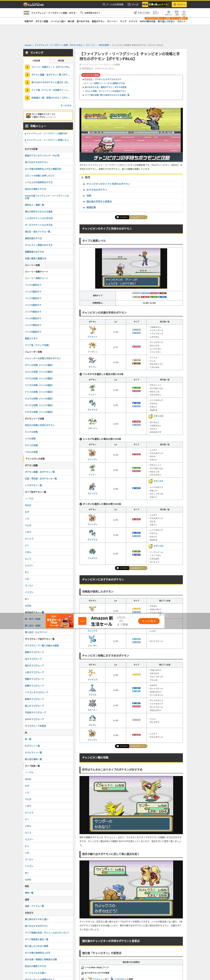Click the ファイアレッド・リーフグリーン game icon in header
This screenshot has height=980, width=210.
27,13
